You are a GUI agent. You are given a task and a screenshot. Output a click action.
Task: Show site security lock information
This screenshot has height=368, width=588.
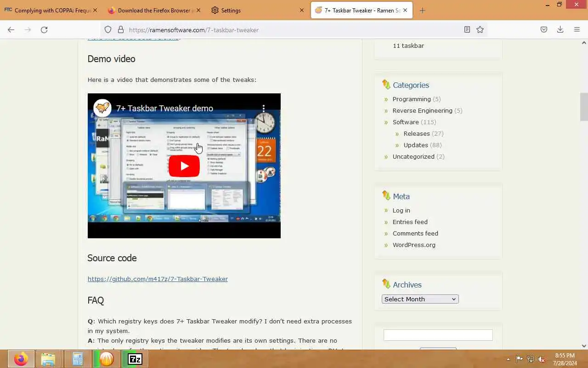click(x=121, y=29)
